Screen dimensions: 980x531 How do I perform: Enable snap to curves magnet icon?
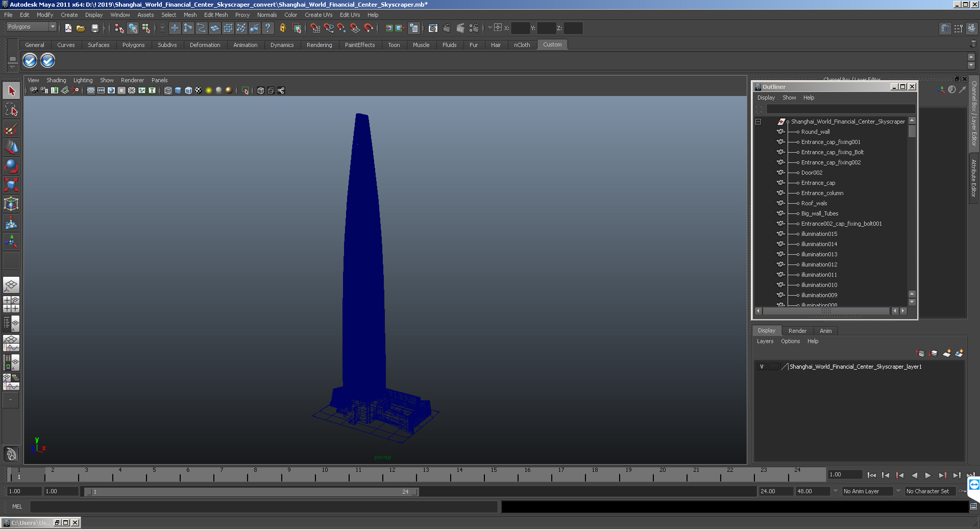click(x=329, y=28)
